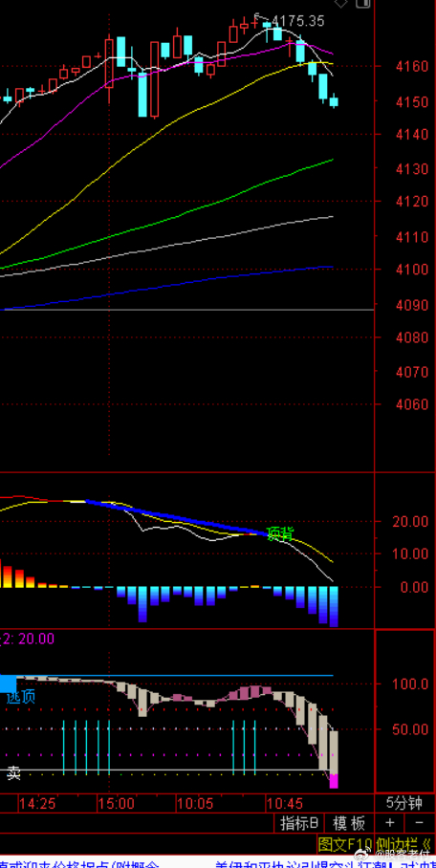Image resolution: width=436 pixels, height=868 pixels.
Task: Click the 14:25 time axis label
Action: [x=36, y=803]
